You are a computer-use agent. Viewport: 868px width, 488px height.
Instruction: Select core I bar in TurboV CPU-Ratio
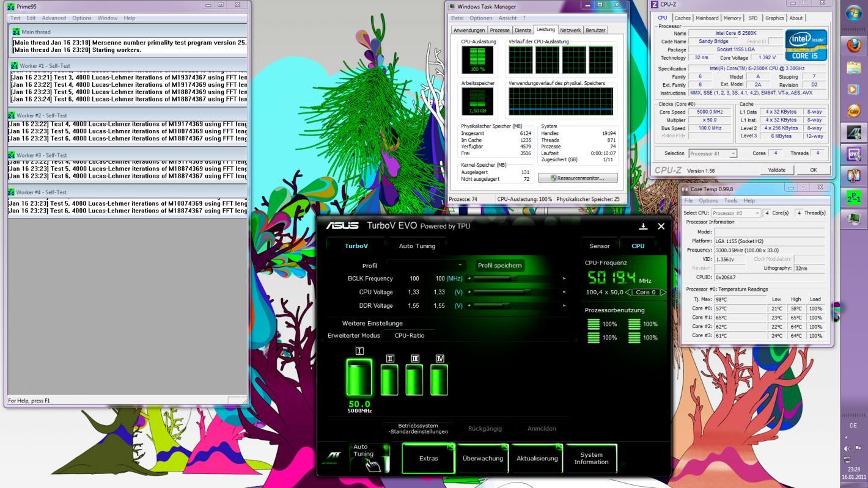pyautogui.click(x=359, y=378)
